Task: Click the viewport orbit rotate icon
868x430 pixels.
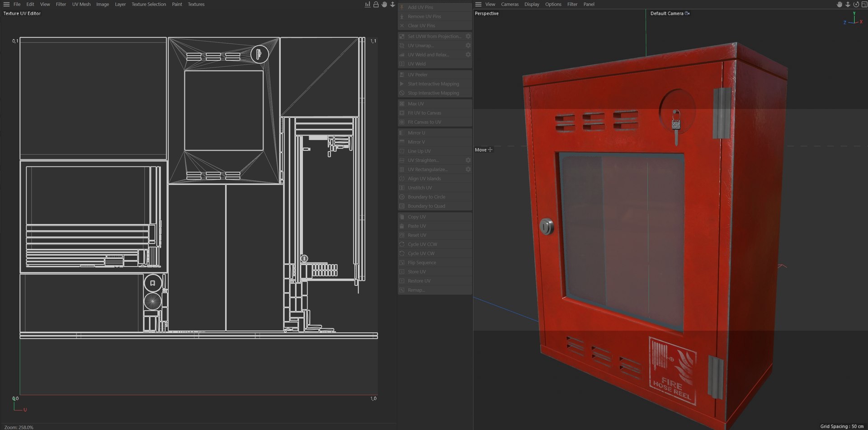Action: coord(856,5)
